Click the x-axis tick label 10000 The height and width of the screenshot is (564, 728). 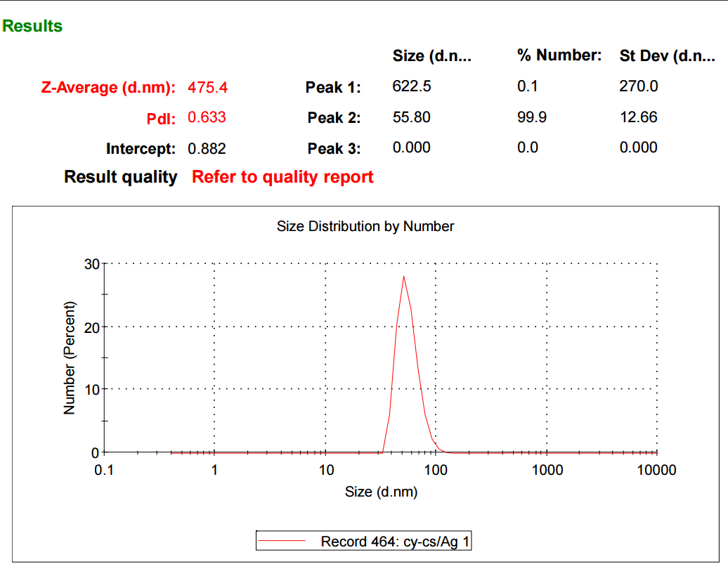coord(656,470)
